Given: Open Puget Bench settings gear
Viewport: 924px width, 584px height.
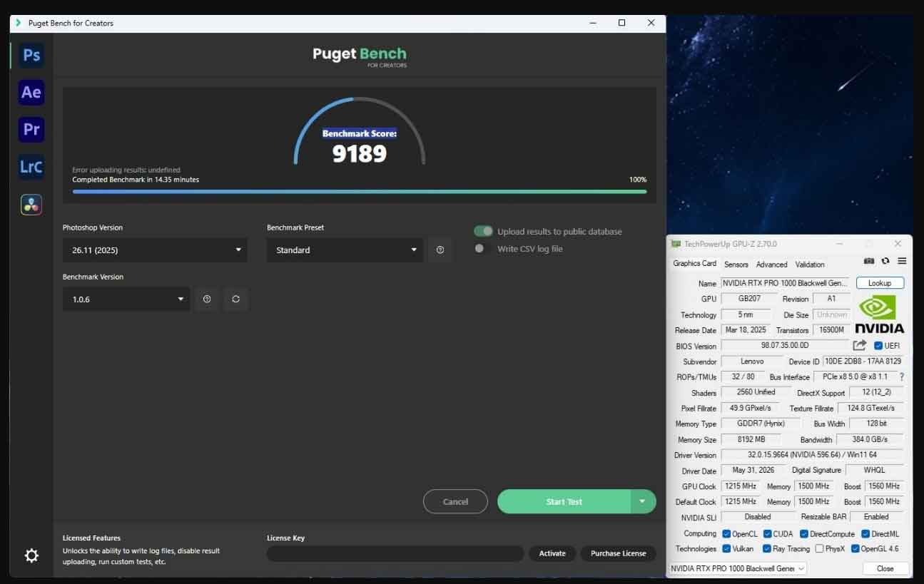Looking at the screenshot, I should (x=31, y=555).
